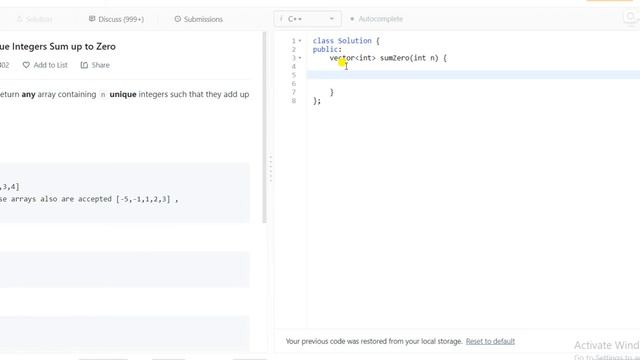The height and width of the screenshot is (360, 640).
Task: Click the Share icon
Action: tap(84, 65)
